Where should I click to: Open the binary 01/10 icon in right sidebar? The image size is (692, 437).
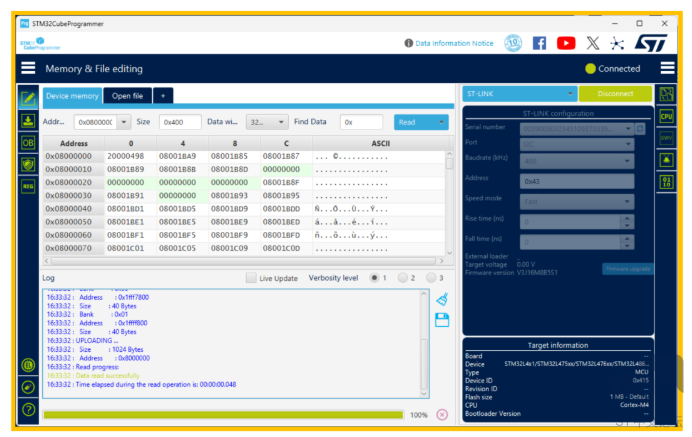pyautogui.click(x=666, y=181)
